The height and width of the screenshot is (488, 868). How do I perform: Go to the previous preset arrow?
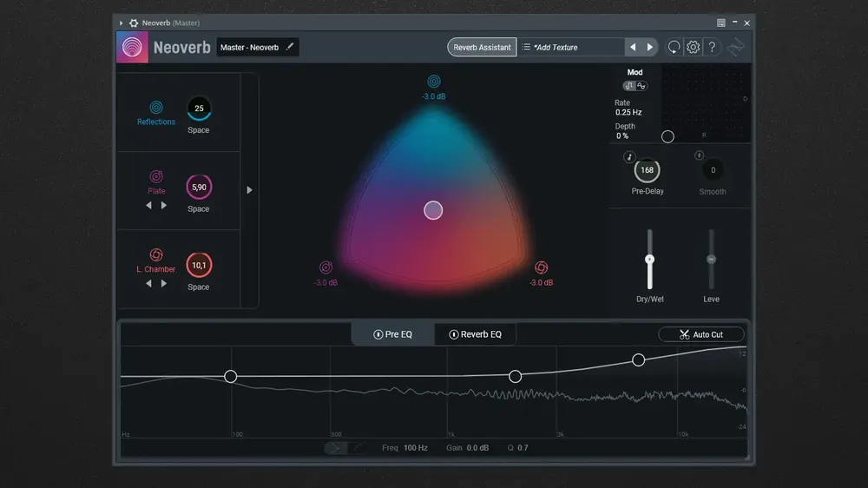click(633, 47)
